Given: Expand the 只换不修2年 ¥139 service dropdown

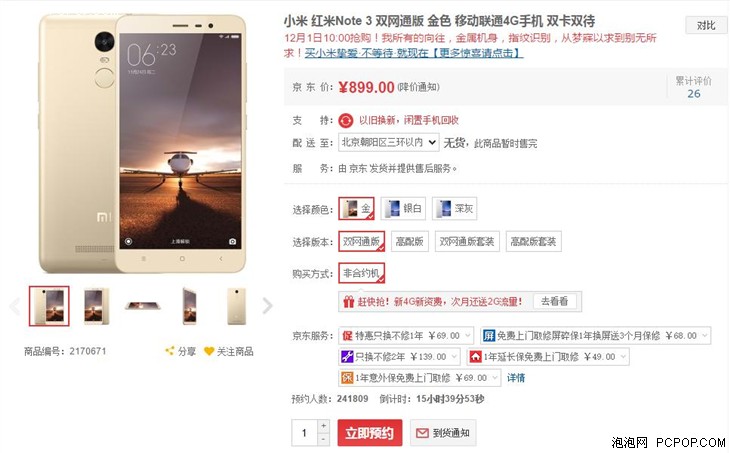Looking at the screenshot, I should coord(399,357).
